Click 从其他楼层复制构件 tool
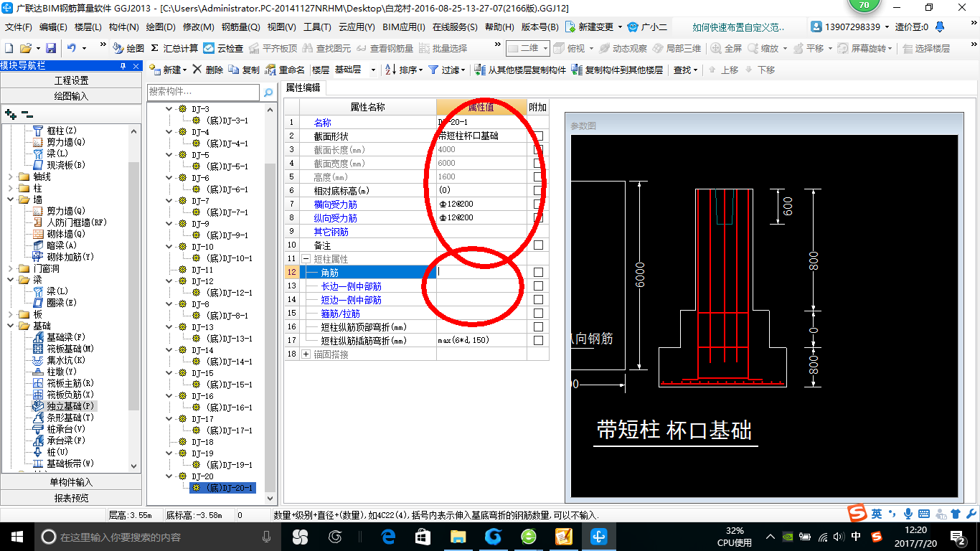Image resolution: width=980 pixels, height=551 pixels. coord(521,70)
